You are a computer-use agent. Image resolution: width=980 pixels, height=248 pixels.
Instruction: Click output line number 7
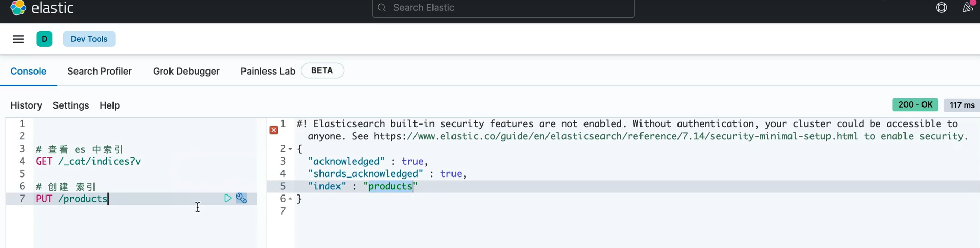click(282, 211)
